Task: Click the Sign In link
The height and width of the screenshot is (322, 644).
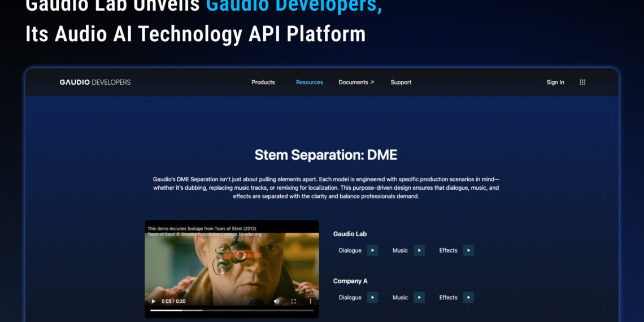Action: (555, 82)
